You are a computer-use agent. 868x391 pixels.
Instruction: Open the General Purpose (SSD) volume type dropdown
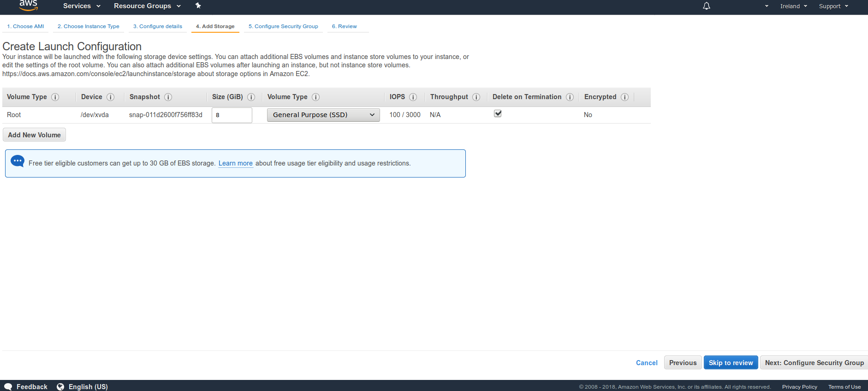click(323, 115)
